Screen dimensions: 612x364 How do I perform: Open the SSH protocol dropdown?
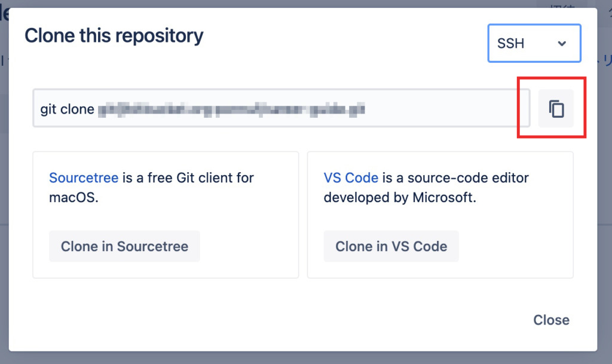[x=534, y=43]
